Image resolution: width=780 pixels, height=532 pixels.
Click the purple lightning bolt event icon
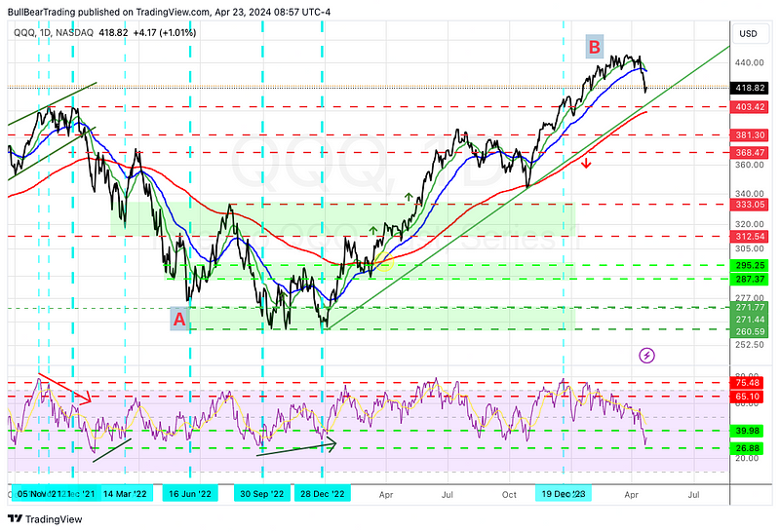tap(646, 355)
